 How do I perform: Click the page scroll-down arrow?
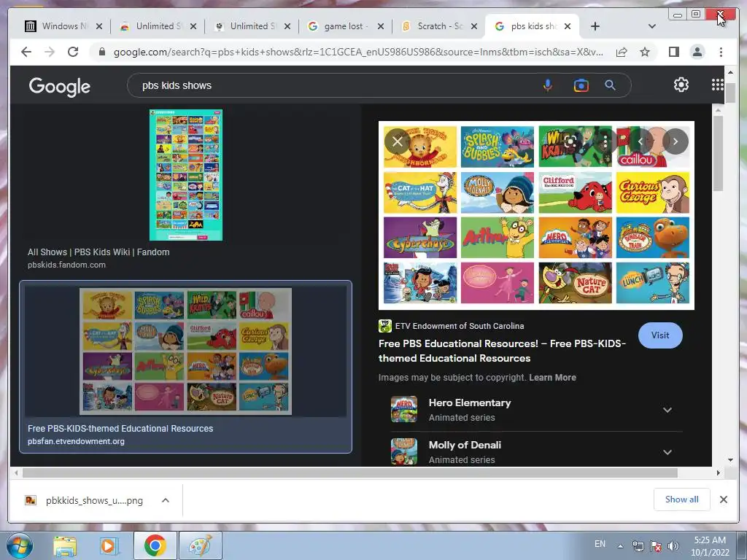730,460
